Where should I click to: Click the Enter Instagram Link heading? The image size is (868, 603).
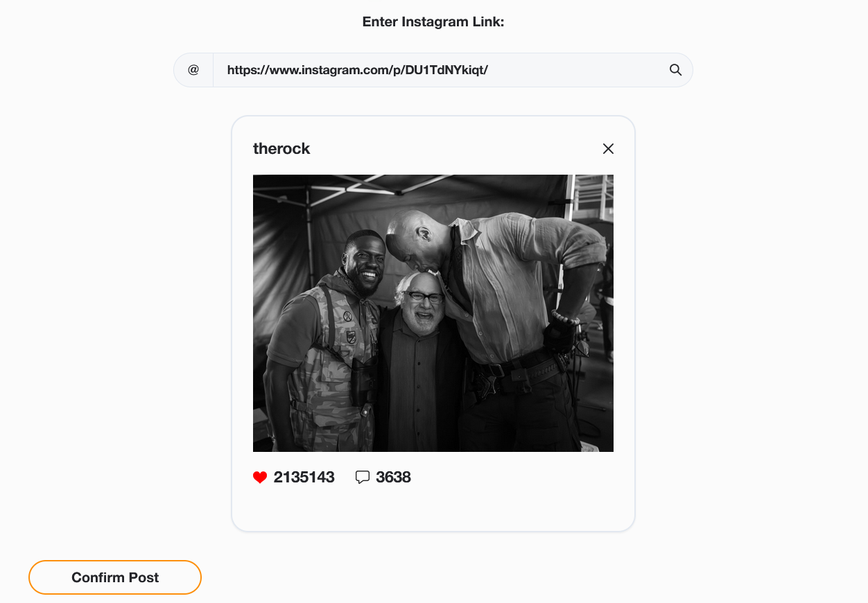(x=433, y=22)
